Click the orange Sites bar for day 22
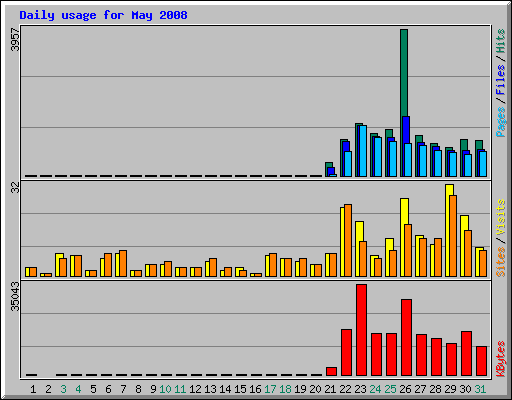 348,240
